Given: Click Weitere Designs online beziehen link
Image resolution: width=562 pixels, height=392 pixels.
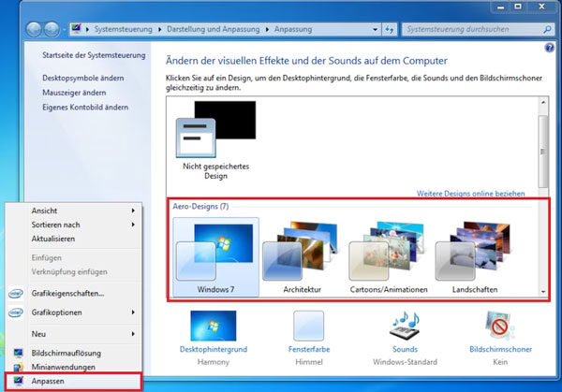Looking at the screenshot, I should point(470,194).
